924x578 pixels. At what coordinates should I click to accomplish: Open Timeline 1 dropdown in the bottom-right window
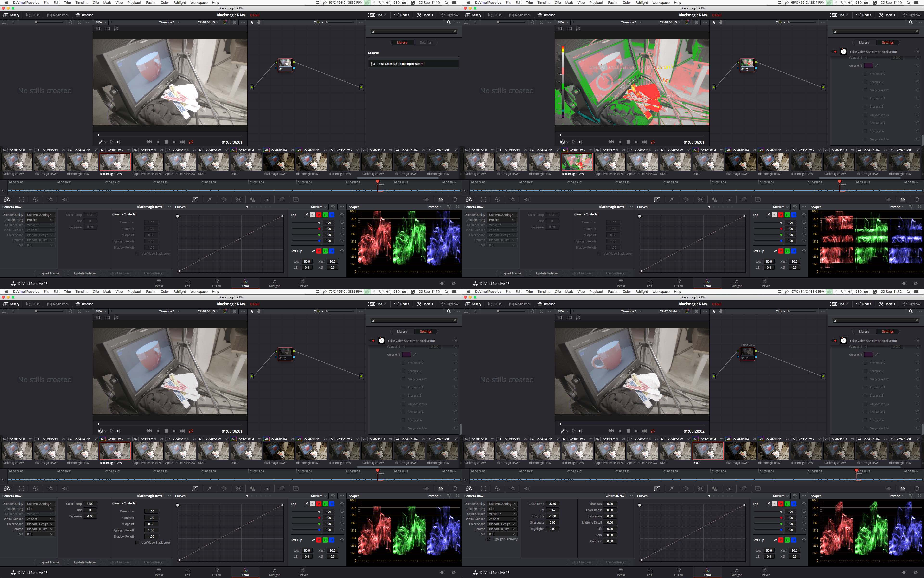pos(631,311)
